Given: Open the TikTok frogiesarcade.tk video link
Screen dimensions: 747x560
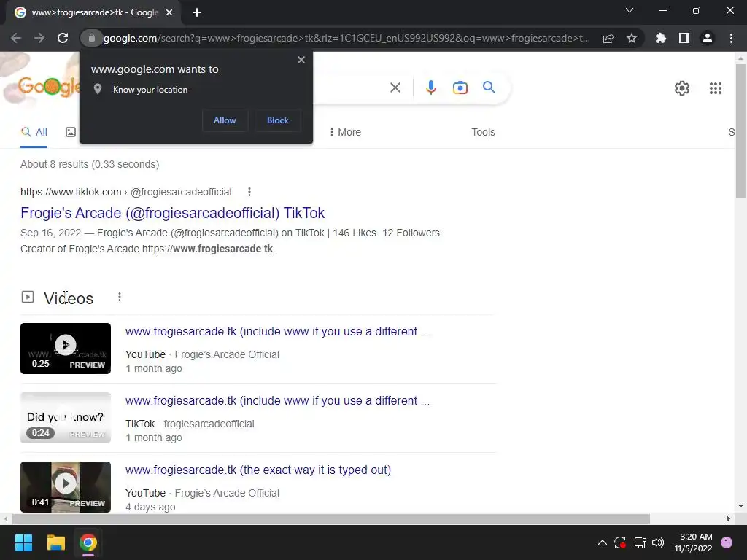Looking at the screenshot, I should coord(277,401).
